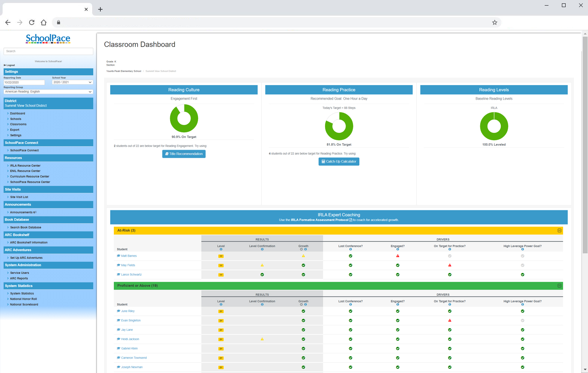Screen dimensions: 588x373
Task: Click info icon under At-Risk Engaged header
Action: (398, 249)
